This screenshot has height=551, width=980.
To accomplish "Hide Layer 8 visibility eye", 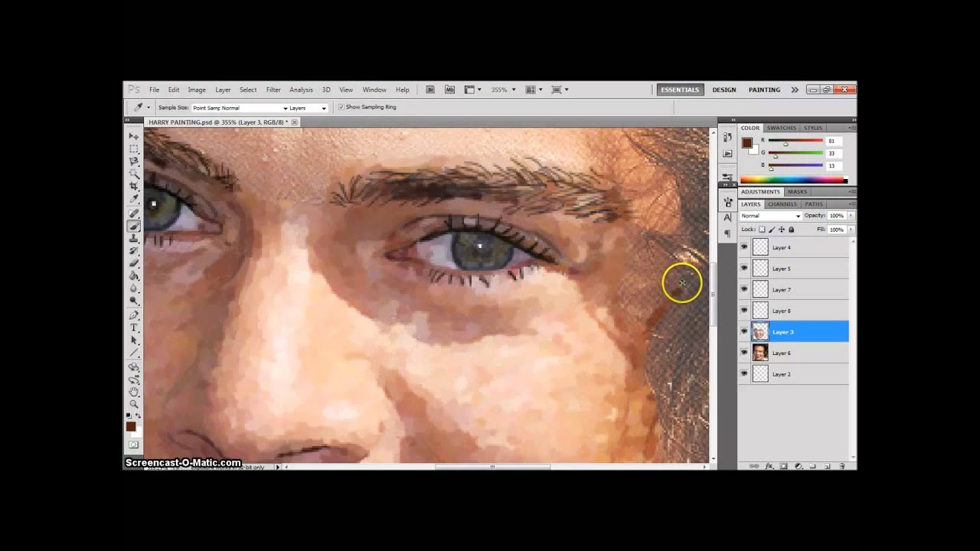I will click(x=743, y=311).
